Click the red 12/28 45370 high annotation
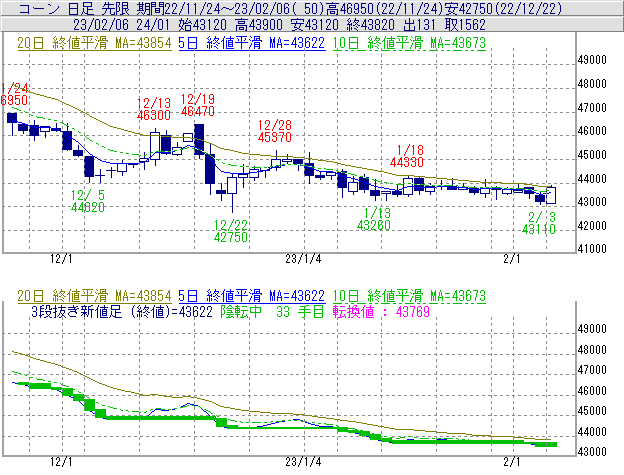The height and width of the screenshot is (475, 624). coord(275,131)
